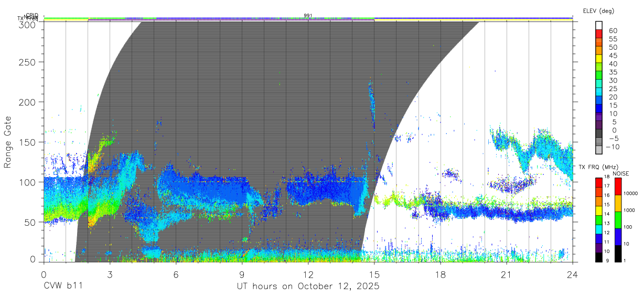The image size is (644, 297).
Task: Click the 1000 value in NOISE legend
Action: 630,210
